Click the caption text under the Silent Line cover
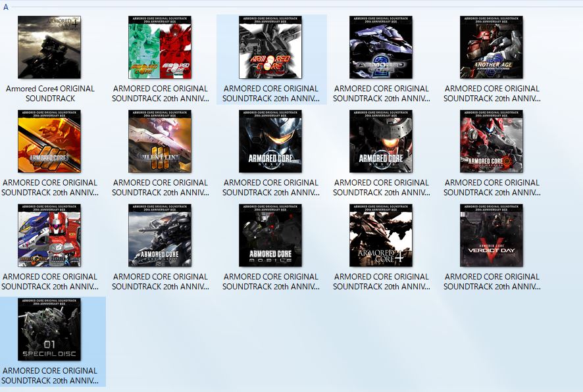The image size is (583, 392). 161,187
